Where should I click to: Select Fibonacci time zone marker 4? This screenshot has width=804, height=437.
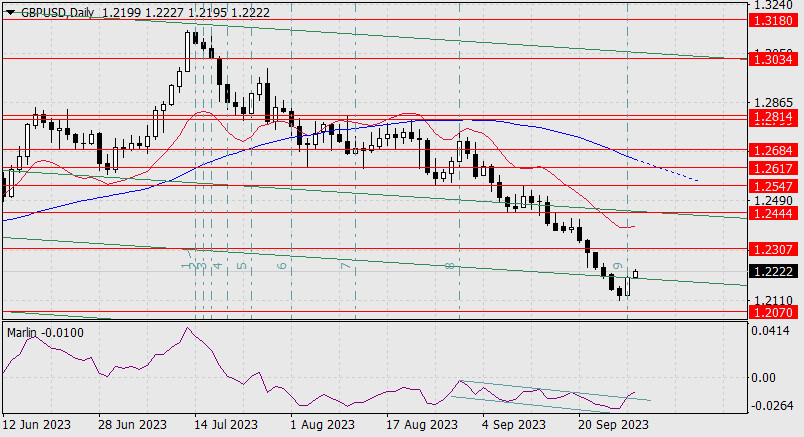[218, 266]
